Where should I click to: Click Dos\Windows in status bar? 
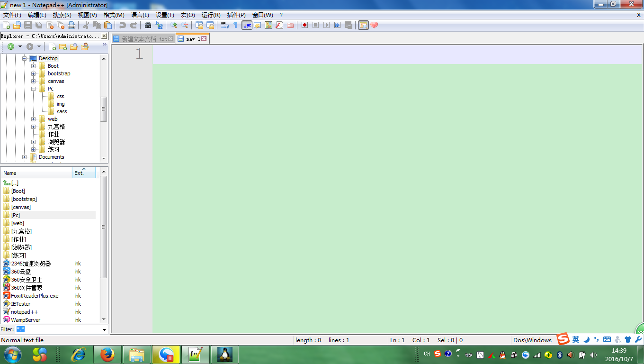(533, 340)
